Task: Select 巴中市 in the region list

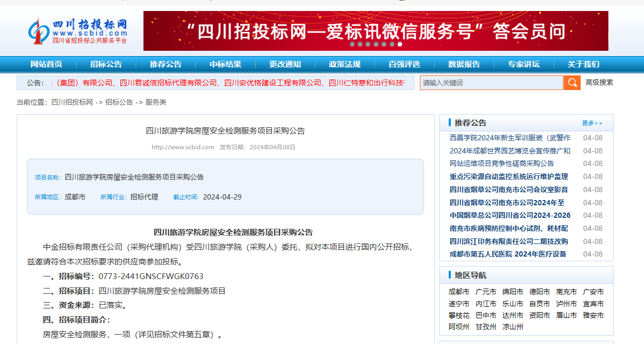Action: click(486, 315)
